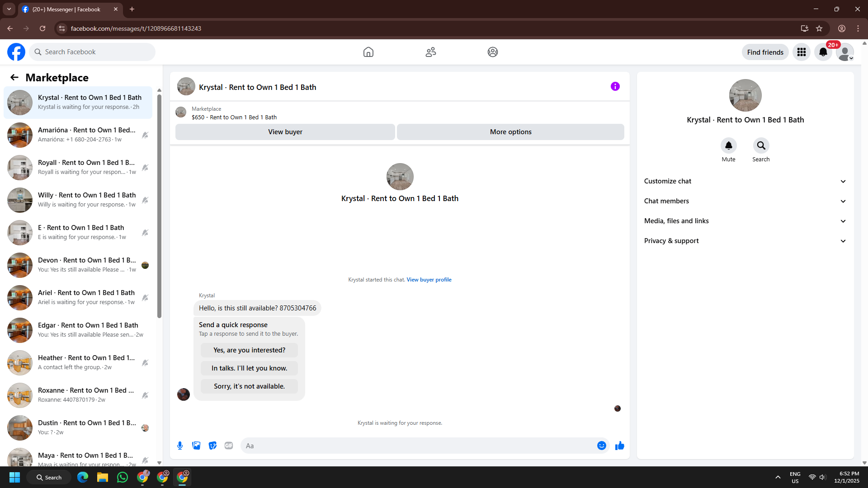Screen dimensions: 868x488
Task: Focus the Search Facebook field
Action: coord(92,52)
